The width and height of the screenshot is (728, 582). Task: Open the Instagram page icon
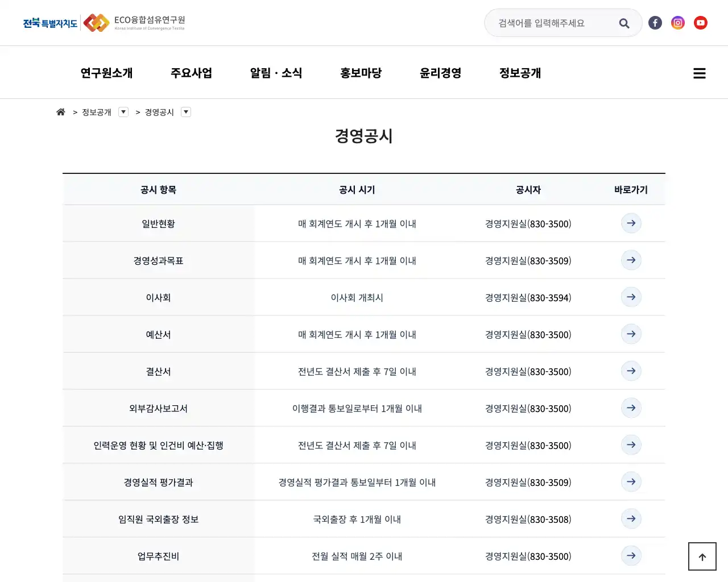tap(678, 23)
